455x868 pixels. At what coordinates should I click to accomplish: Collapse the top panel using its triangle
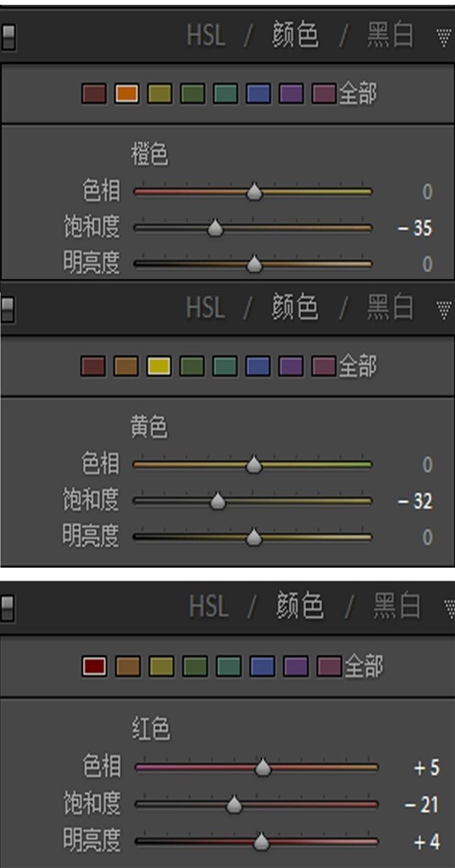[x=443, y=37]
